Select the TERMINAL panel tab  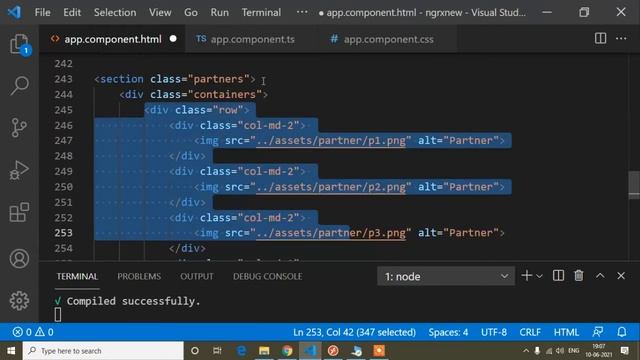click(x=77, y=276)
